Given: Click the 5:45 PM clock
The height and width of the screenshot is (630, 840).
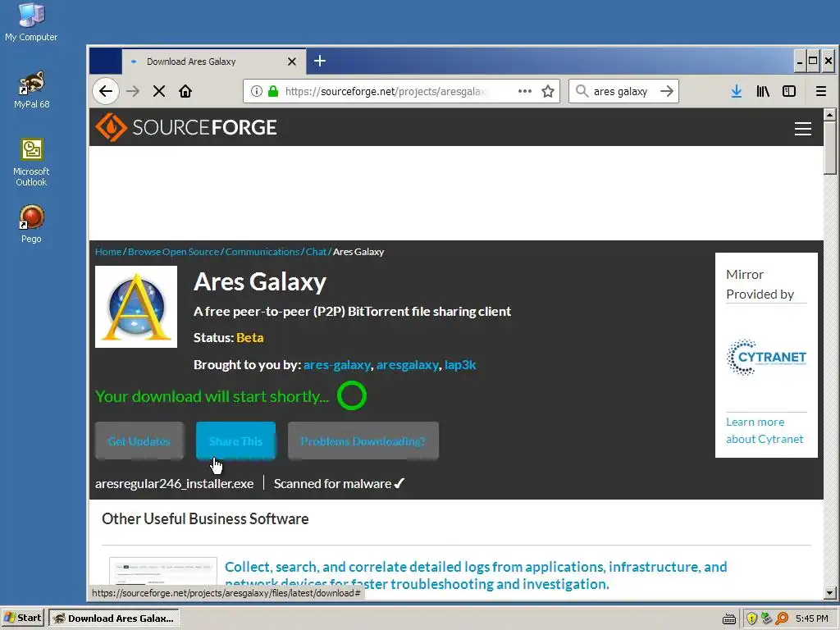Looking at the screenshot, I should [812, 619].
